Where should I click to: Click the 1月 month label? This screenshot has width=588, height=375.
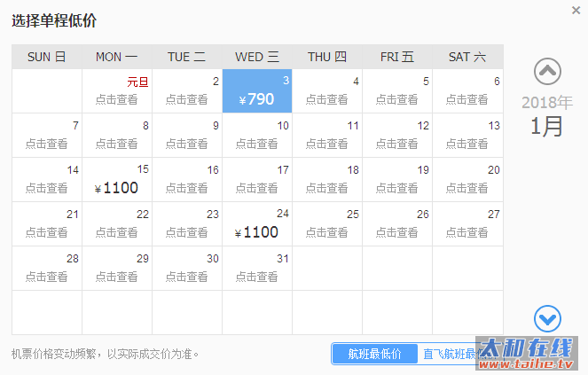click(x=546, y=126)
